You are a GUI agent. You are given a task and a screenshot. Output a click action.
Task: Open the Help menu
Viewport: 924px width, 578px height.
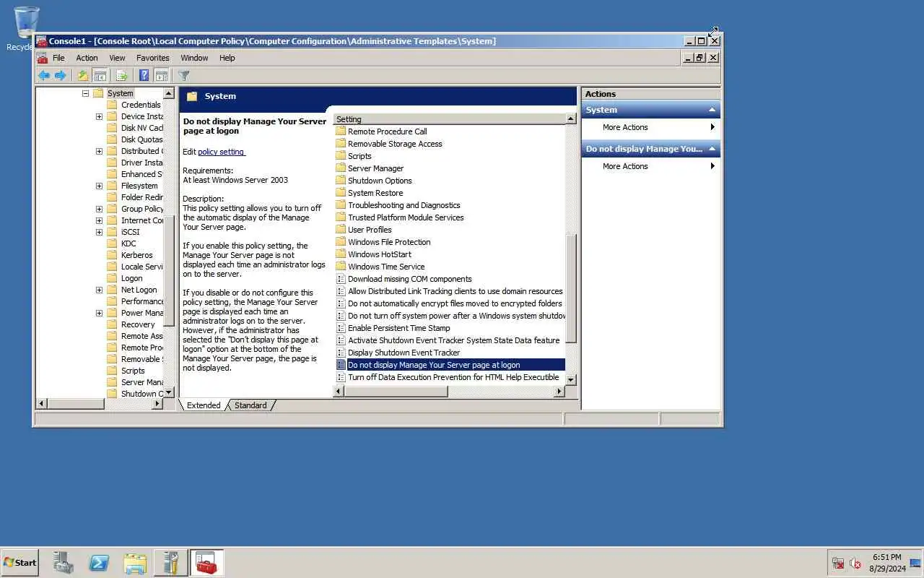point(227,58)
